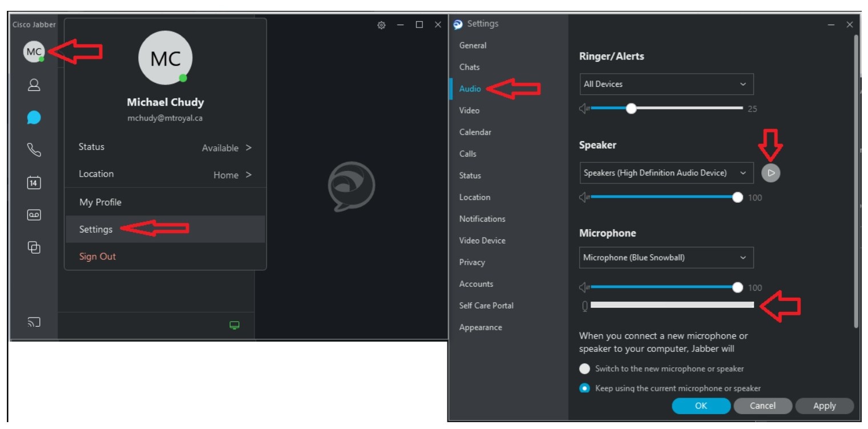Select 'Switch to the new microphone or speaker'
Viewport: 868px width, 429px height.
(x=584, y=368)
